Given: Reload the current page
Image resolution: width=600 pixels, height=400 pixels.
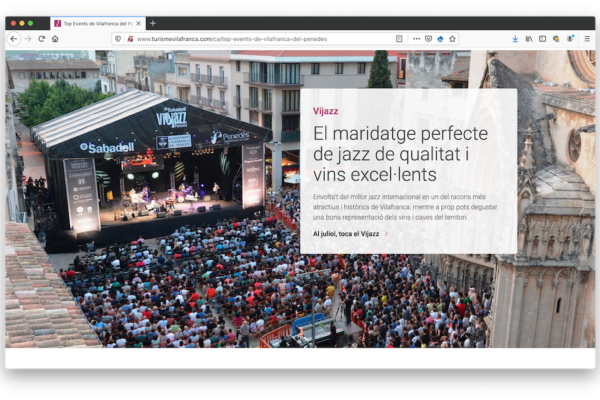Looking at the screenshot, I should point(41,39).
